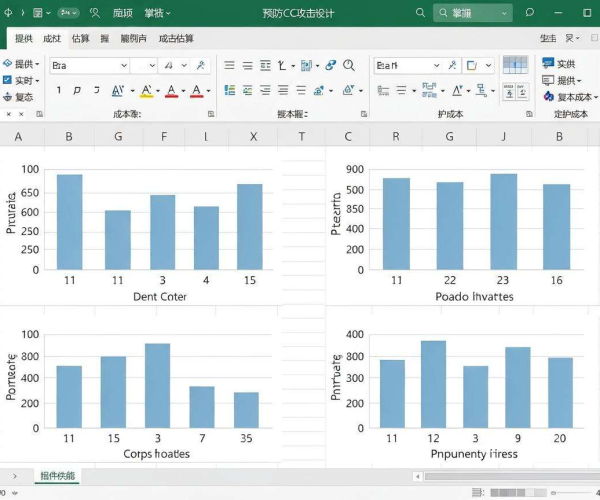Click the right align icon in second row
Viewport: 600px width, 500px height.
pyautogui.click(x=265, y=91)
